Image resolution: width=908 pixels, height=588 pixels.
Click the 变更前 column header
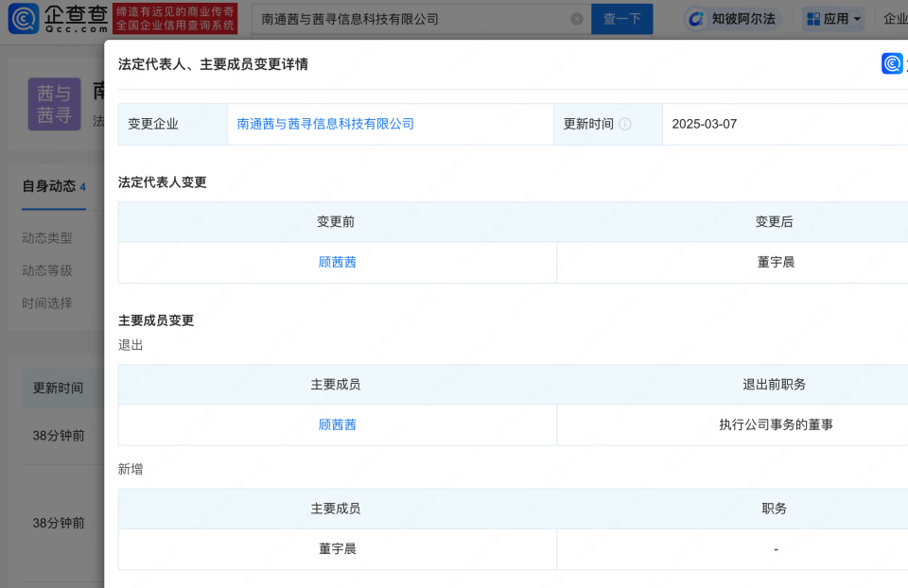click(x=336, y=221)
